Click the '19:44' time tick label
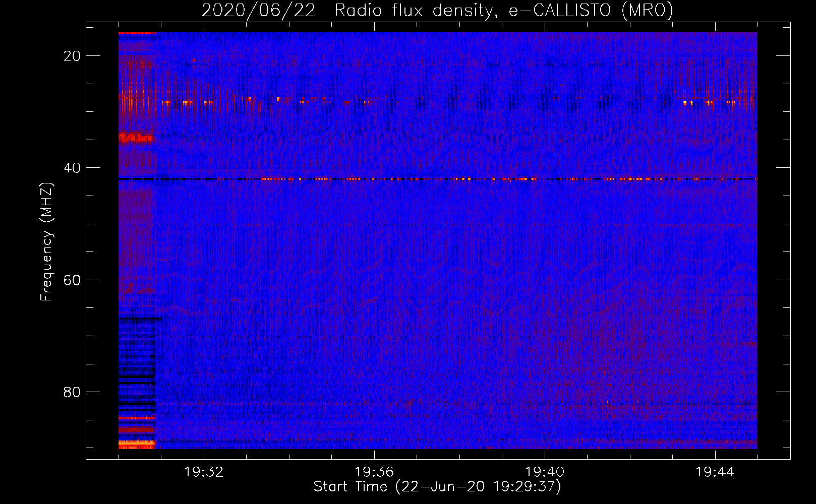This screenshot has width=816, height=504. click(x=715, y=472)
